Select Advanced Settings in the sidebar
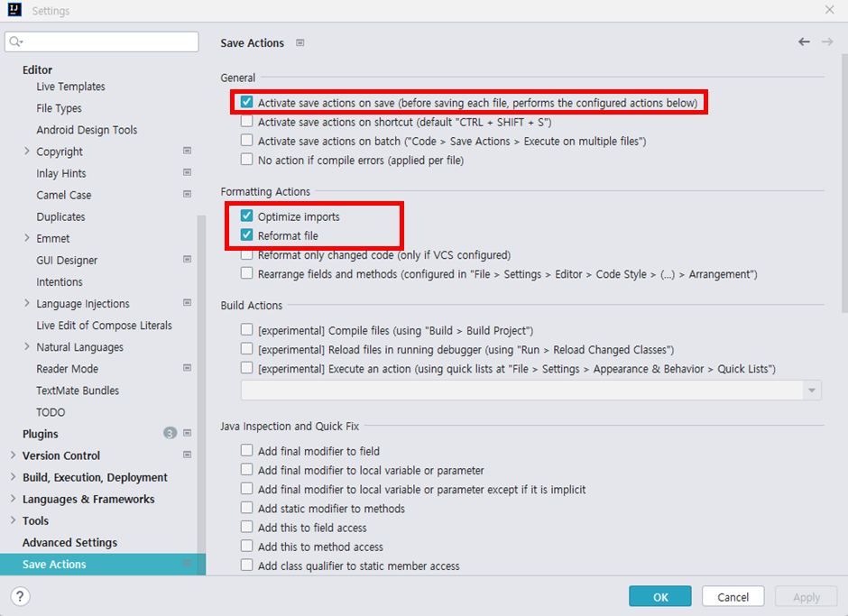 [x=68, y=542]
